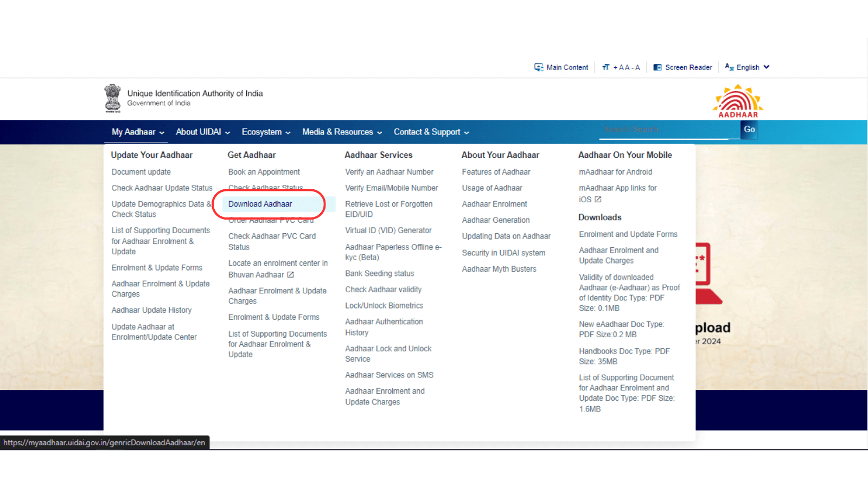Image resolution: width=868 pixels, height=488 pixels.
Task: Select Aadhaar Paperless Offline e-kyc (Beta)
Action: pyautogui.click(x=393, y=252)
